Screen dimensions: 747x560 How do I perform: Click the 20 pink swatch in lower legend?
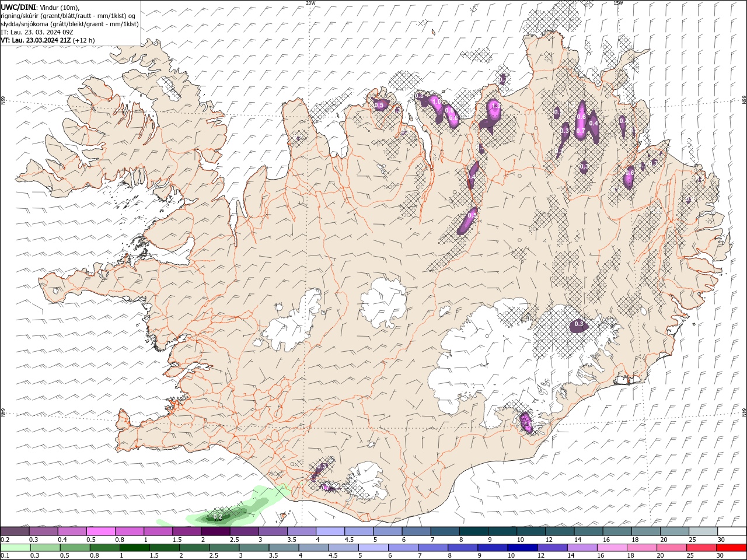(x=671, y=548)
